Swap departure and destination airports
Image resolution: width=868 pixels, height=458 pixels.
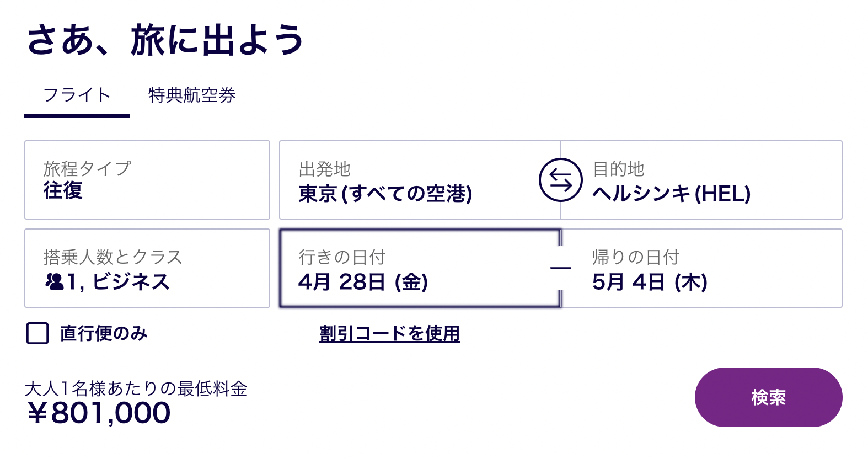(x=560, y=180)
